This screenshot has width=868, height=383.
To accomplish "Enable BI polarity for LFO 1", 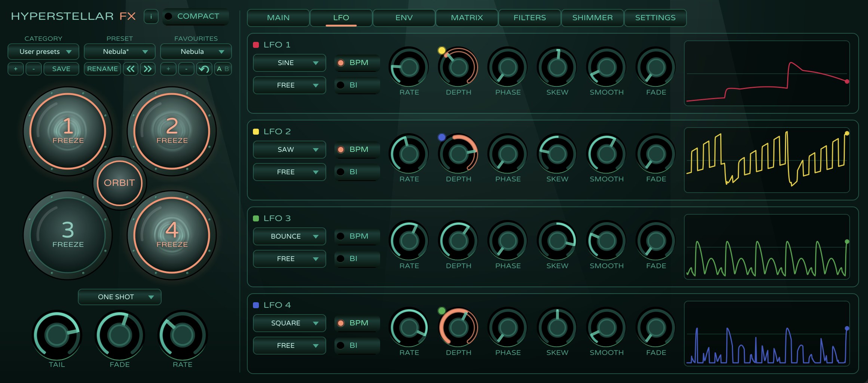I will 357,85.
